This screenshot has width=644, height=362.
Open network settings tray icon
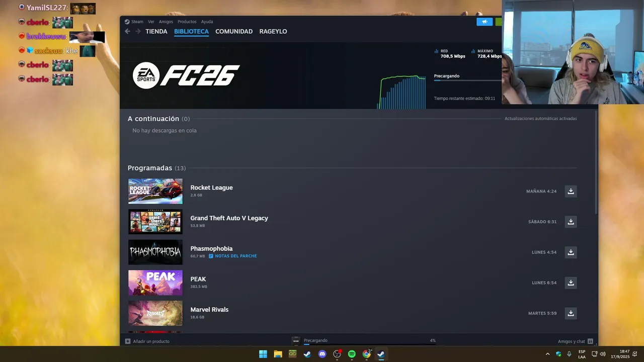[x=595, y=354]
